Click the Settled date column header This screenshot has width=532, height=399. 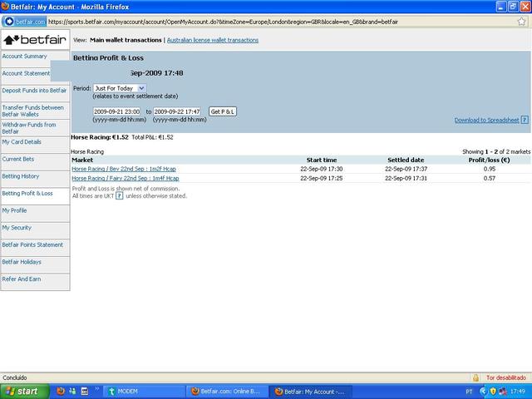point(406,160)
